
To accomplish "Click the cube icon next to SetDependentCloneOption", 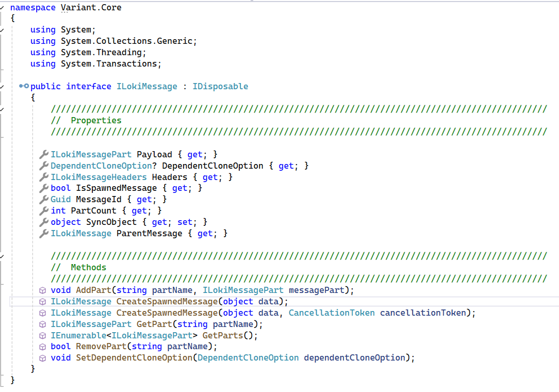I will [43, 358].
